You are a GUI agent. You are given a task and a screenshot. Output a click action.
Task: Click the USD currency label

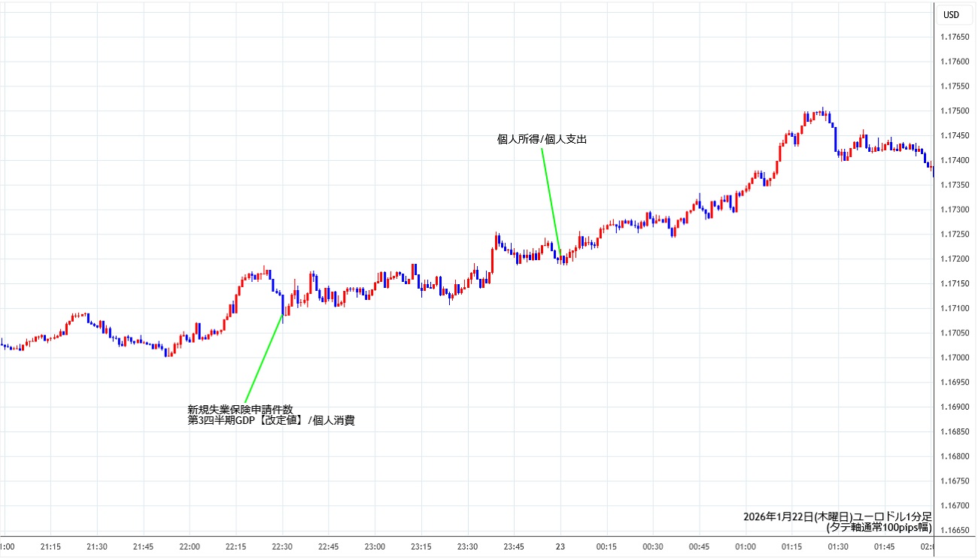coord(952,14)
